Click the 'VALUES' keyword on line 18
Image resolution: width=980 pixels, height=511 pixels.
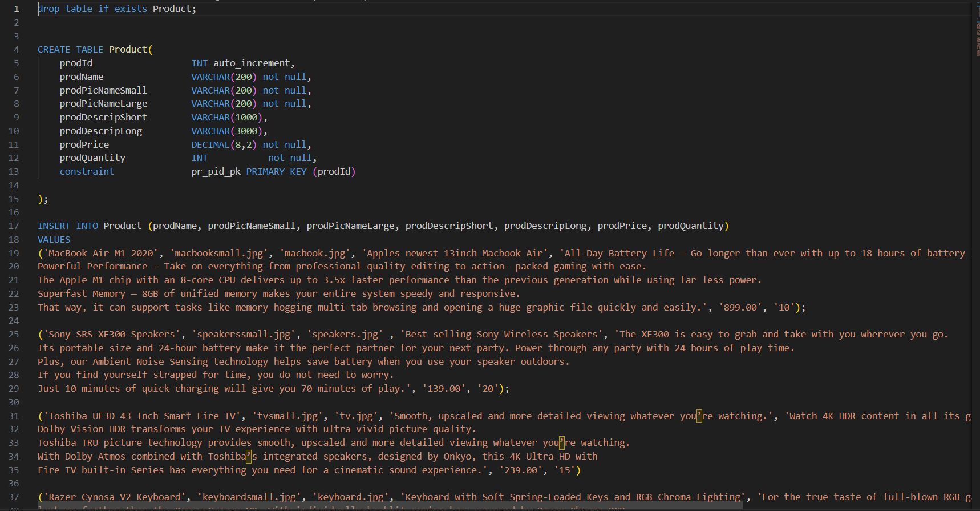[x=54, y=240]
